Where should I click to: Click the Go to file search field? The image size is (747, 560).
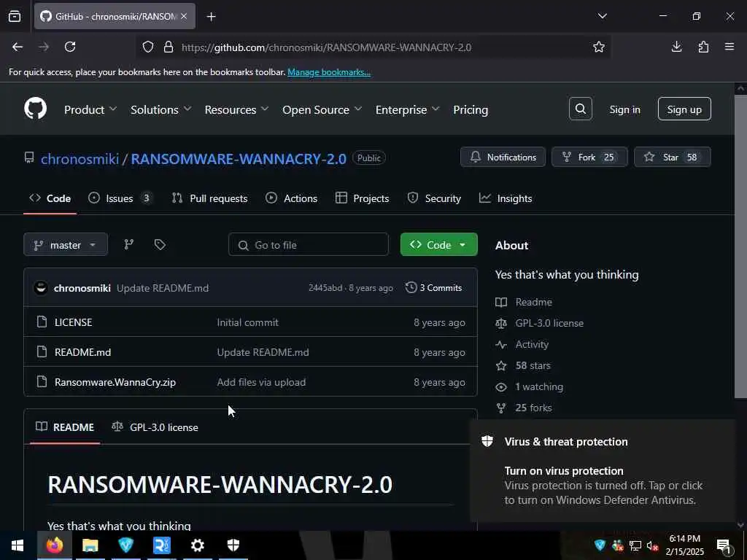point(309,244)
